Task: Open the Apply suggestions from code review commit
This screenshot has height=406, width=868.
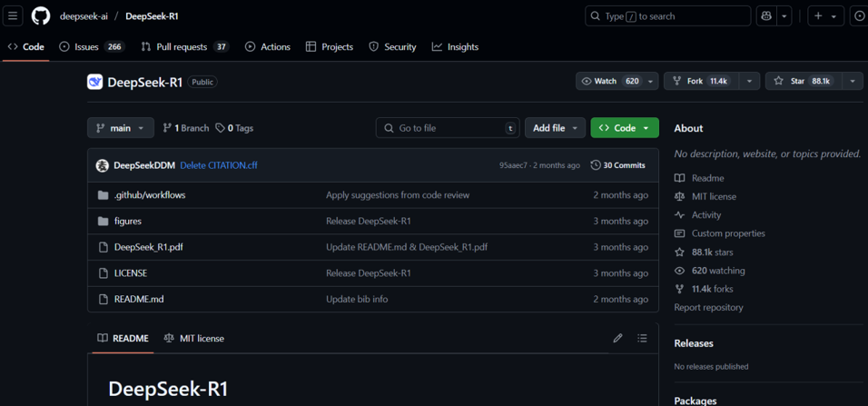Action: pos(398,195)
